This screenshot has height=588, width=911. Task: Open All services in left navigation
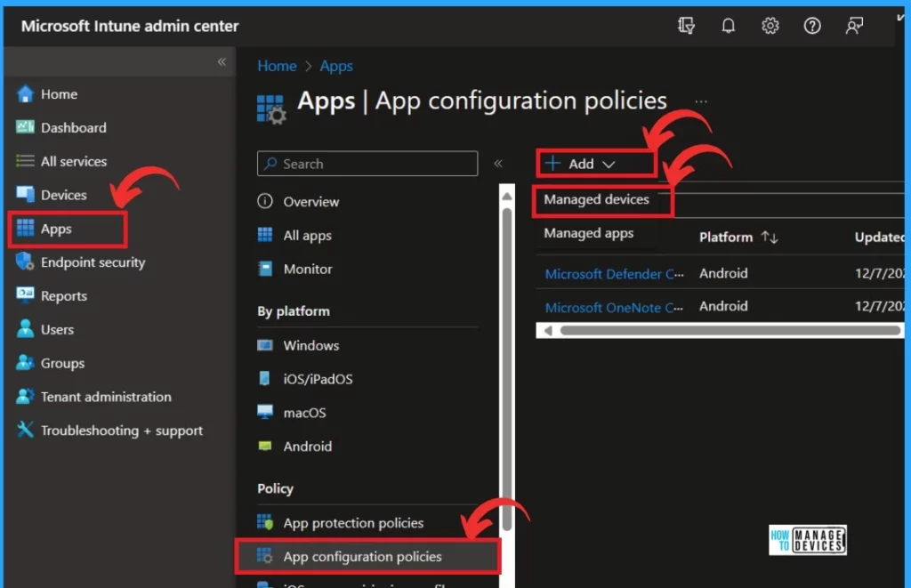(73, 162)
